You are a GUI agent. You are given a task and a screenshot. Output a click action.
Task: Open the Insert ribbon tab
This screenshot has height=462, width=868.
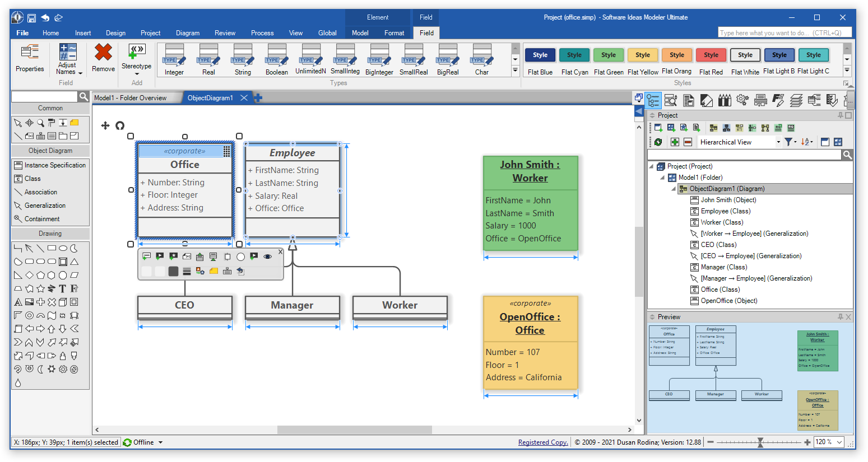pos(83,33)
